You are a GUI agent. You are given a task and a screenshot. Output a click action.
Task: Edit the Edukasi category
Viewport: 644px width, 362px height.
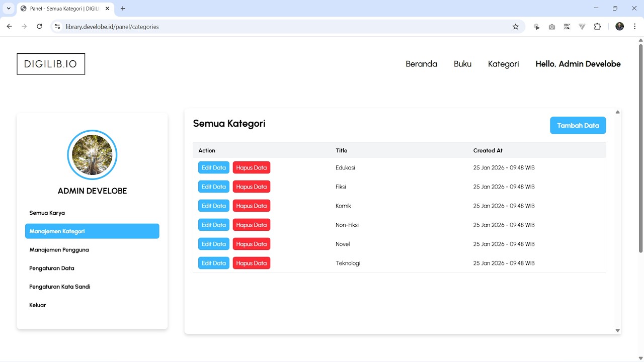point(214,167)
